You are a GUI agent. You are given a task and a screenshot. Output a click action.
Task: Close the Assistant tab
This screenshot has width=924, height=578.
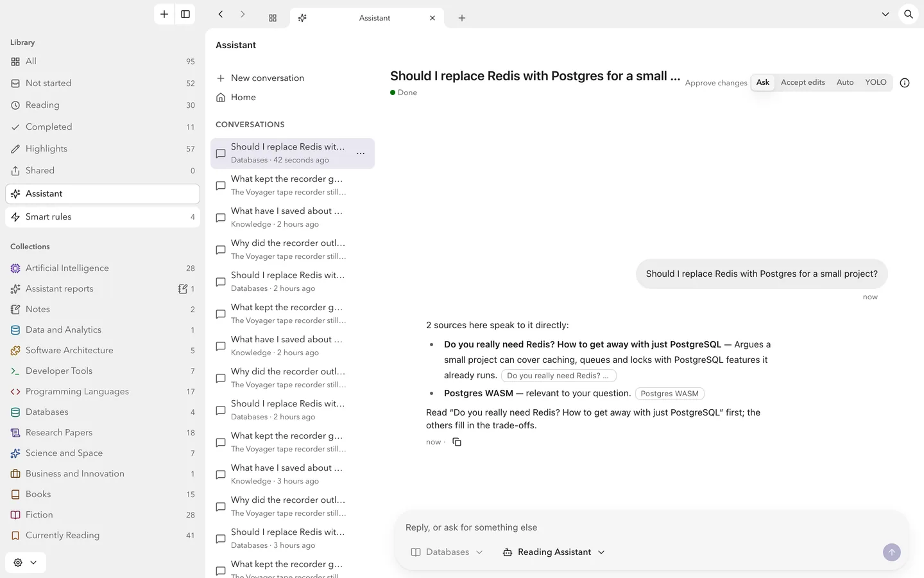[432, 18]
